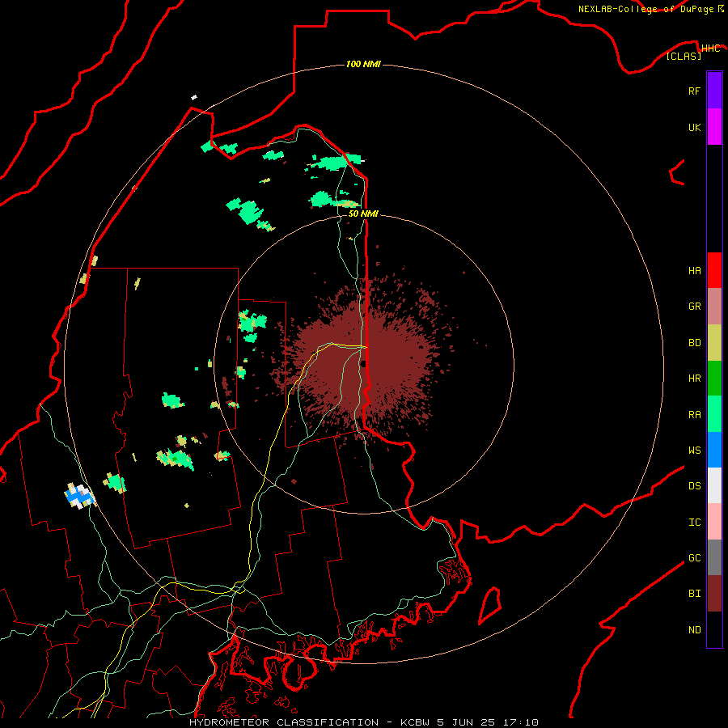Click the GC legend label
Screen dimensions: 728x728
(x=694, y=558)
